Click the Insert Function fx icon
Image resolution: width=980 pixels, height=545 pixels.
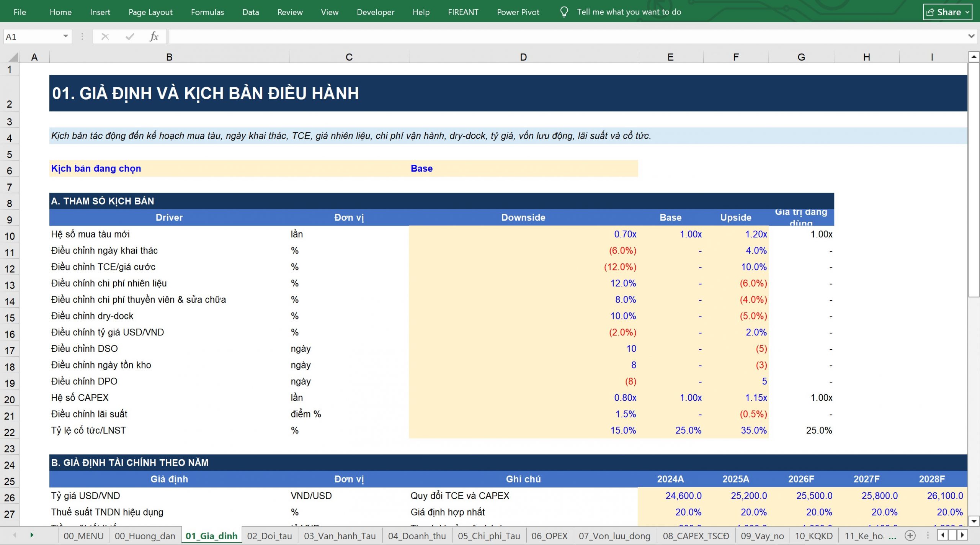[154, 36]
